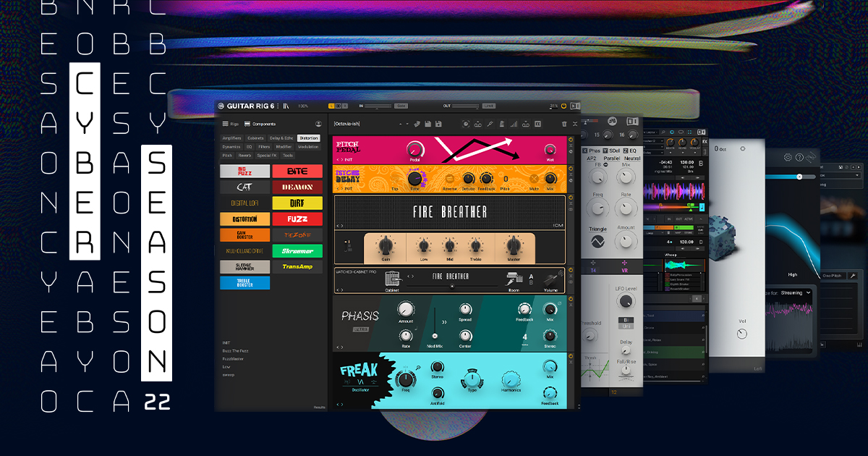Click the Reverb category button
The width and height of the screenshot is (868, 456).
pyautogui.click(x=244, y=155)
